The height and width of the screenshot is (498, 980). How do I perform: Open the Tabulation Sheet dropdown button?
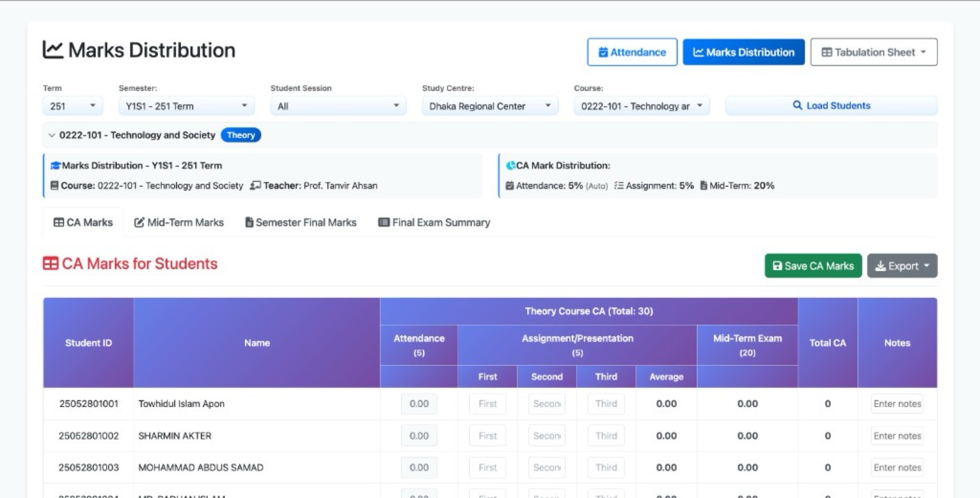tap(874, 52)
